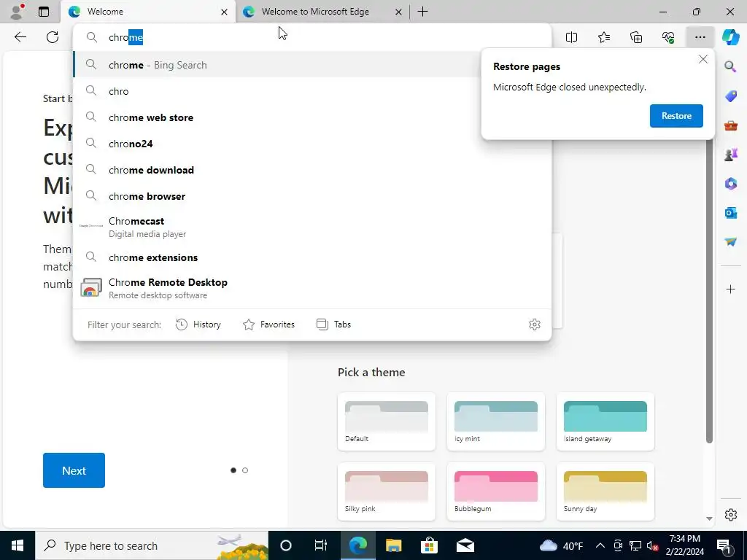Click the page vertical scrollbar
This screenshot has width=747, height=560.
click(709, 290)
